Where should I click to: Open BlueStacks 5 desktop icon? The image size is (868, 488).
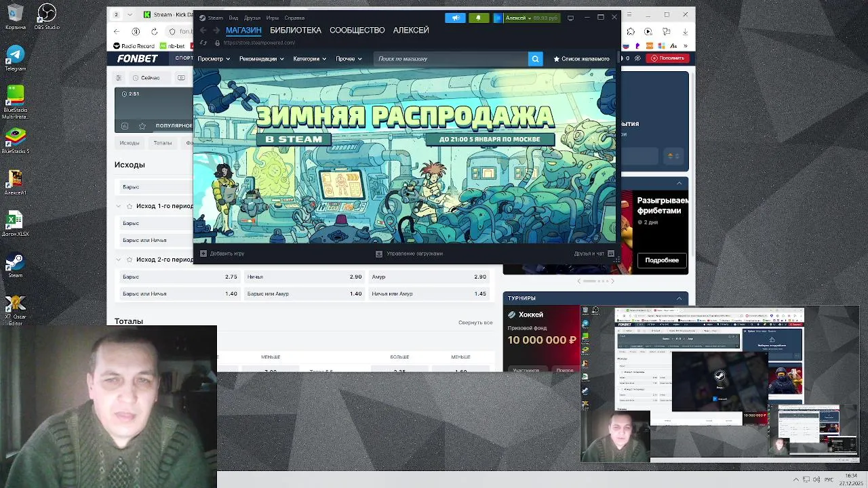[15, 141]
